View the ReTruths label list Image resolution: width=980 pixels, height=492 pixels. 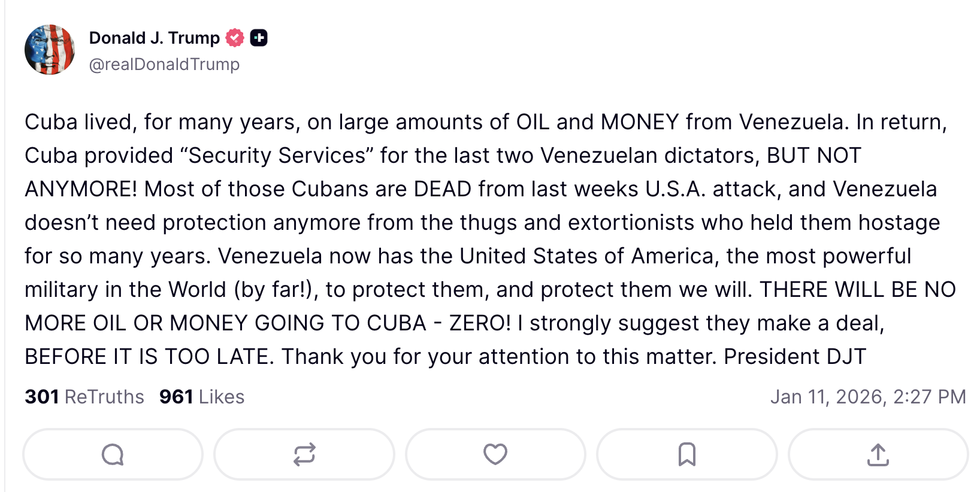tap(104, 397)
